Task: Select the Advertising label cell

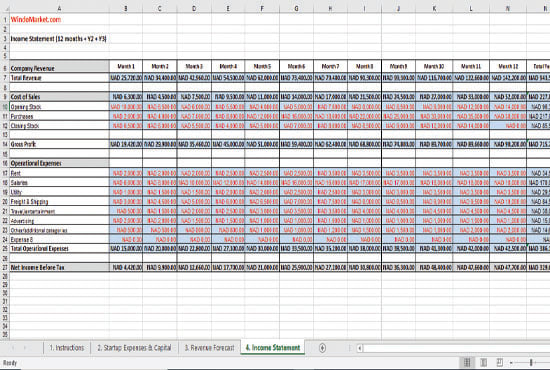Action: 59,221
